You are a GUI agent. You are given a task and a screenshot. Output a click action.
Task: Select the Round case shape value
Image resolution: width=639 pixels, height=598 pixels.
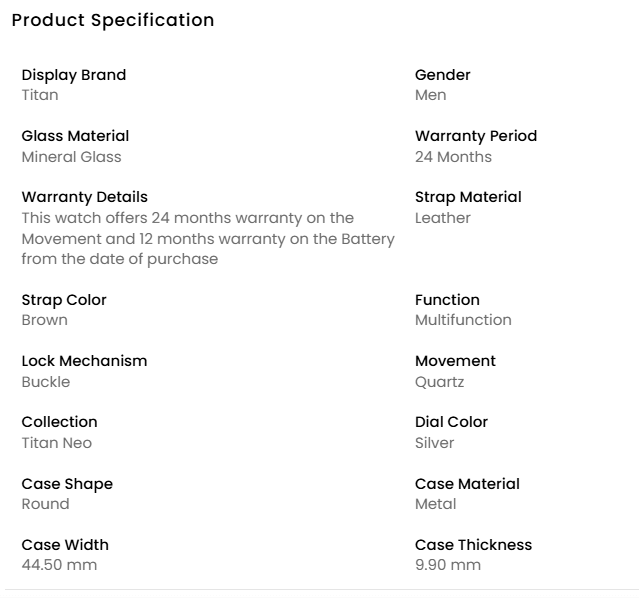coord(46,504)
